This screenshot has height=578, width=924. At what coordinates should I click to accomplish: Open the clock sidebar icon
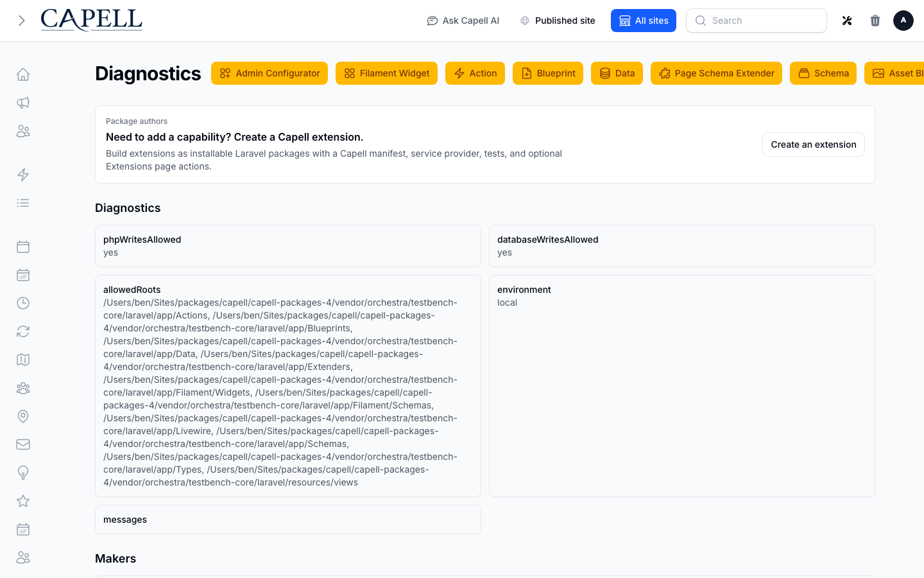pyautogui.click(x=23, y=303)
